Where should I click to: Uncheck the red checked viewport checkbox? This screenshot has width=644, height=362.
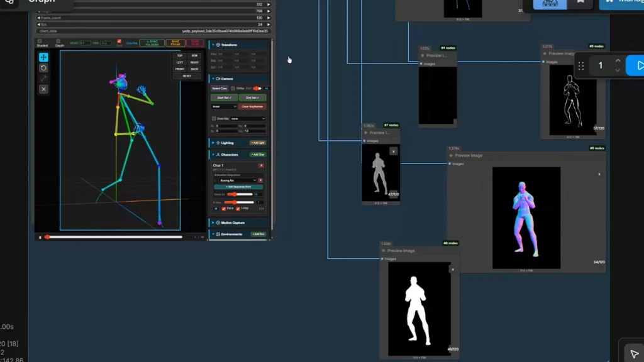coord(119,41)
